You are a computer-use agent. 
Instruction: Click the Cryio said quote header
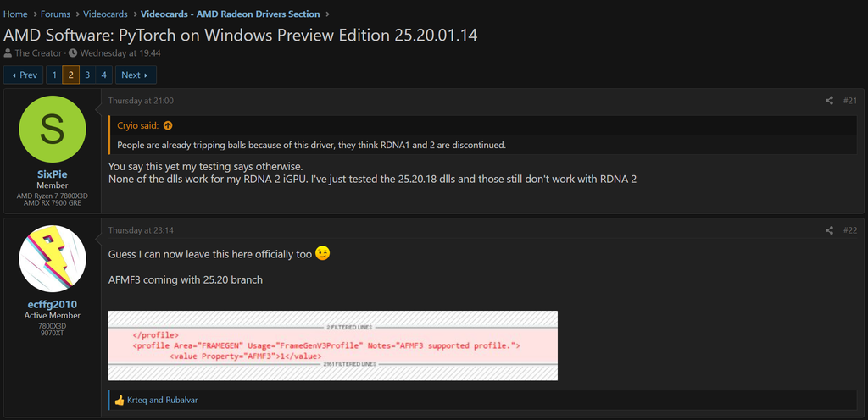138,125
